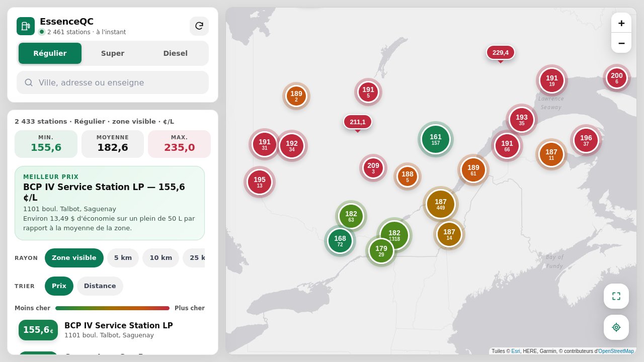Expand the 195 cluster with 13 stations
This screenshot has width=644, height=362.
click(x=260, y=182)
